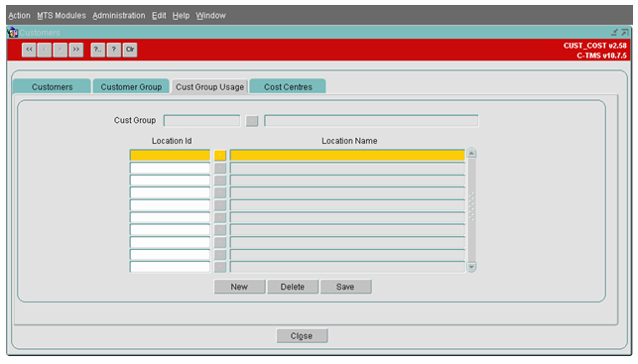The width and height of the screenshot is (638, 364).
Task: Open the MTS Modules menu
Action: [62, 16]
